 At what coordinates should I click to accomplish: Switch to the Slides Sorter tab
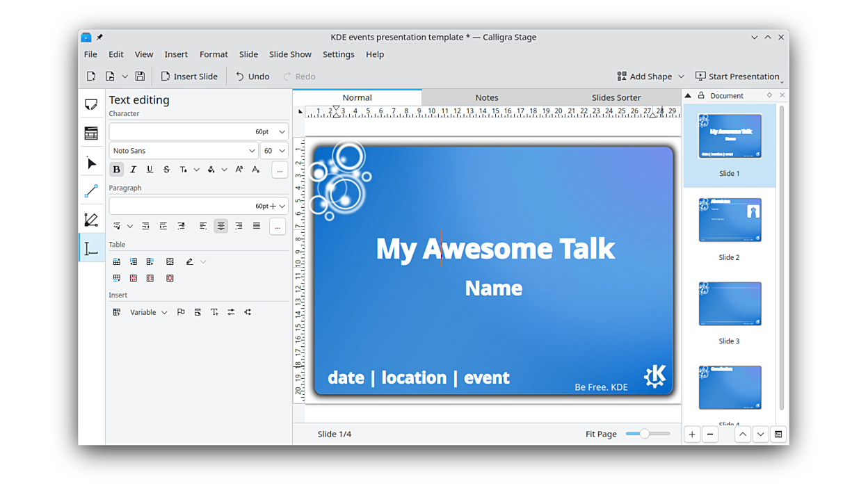point(616,98)
